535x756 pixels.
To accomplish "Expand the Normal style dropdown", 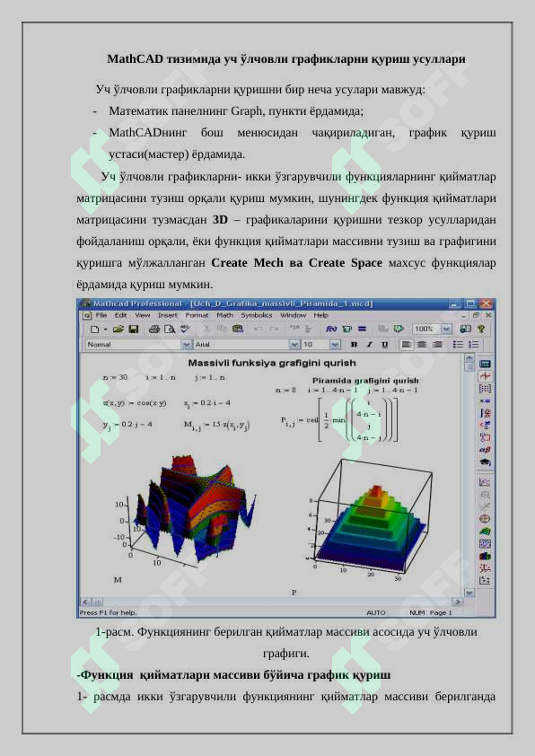I will pyautogui.click(x=187, y=344).
